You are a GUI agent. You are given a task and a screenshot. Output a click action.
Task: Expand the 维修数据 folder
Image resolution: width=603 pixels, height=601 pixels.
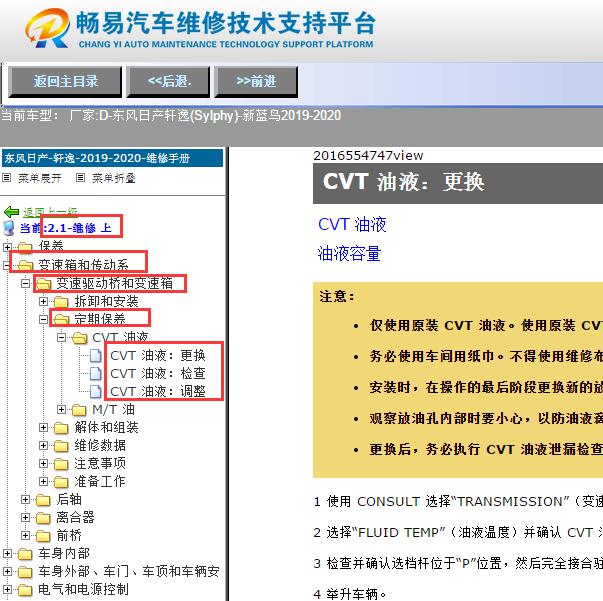43,446
